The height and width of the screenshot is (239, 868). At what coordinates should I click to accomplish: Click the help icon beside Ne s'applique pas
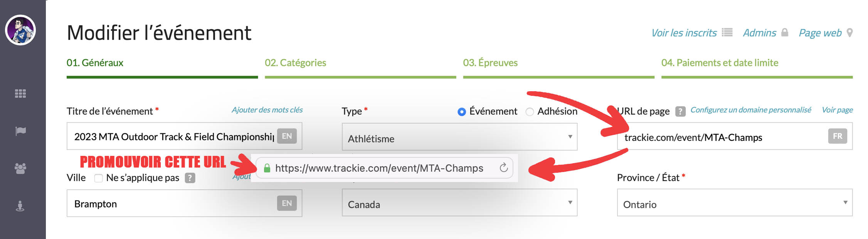click(190, 178)
